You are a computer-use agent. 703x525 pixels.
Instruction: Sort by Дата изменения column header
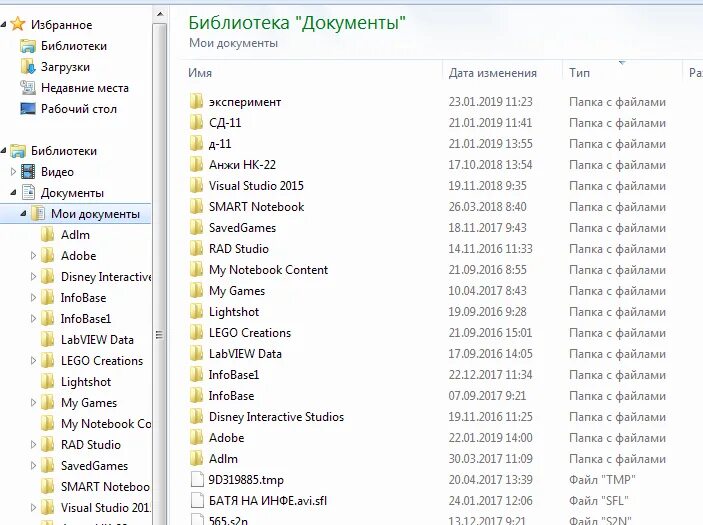click(493, 73)
